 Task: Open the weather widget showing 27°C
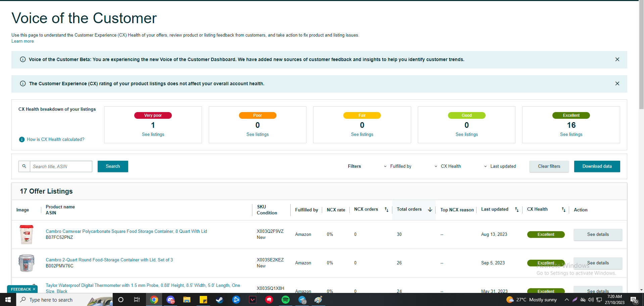click(x=532, y=300)
